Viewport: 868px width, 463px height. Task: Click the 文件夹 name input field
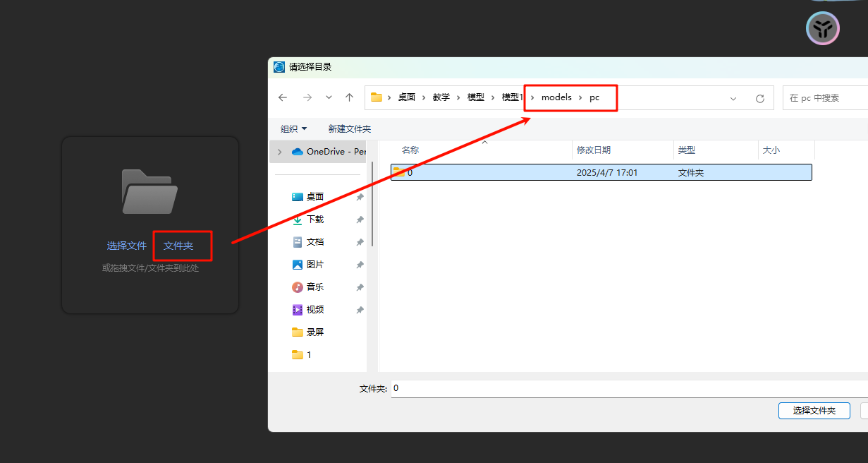[x=628, y=389]
